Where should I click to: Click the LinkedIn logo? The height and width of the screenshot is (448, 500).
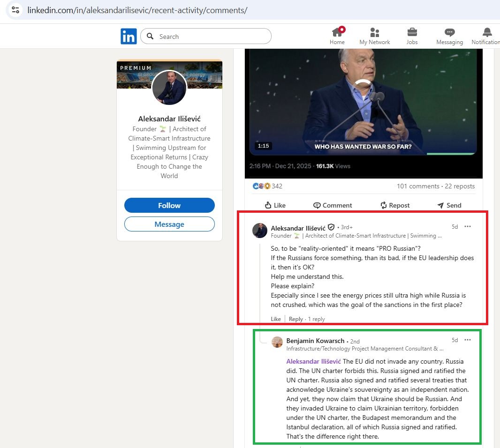click(x=128, y=36)
